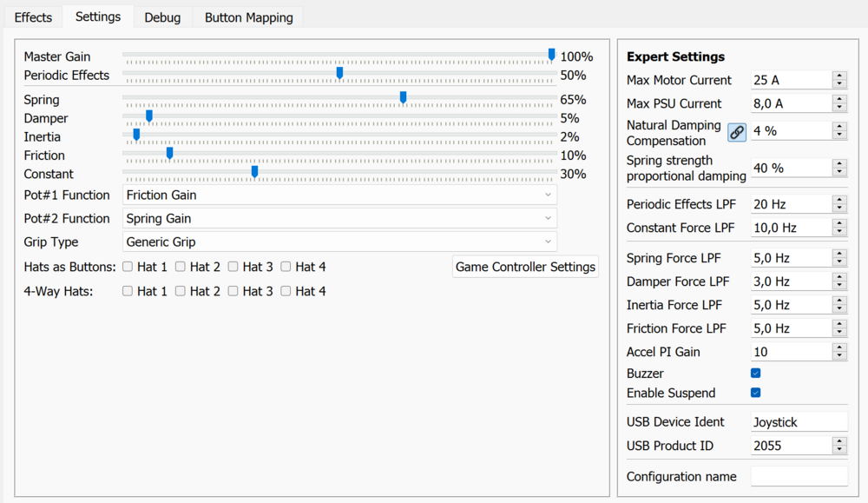
Task: Switch to the Effects tab
Action: click(x=34, y=17)
